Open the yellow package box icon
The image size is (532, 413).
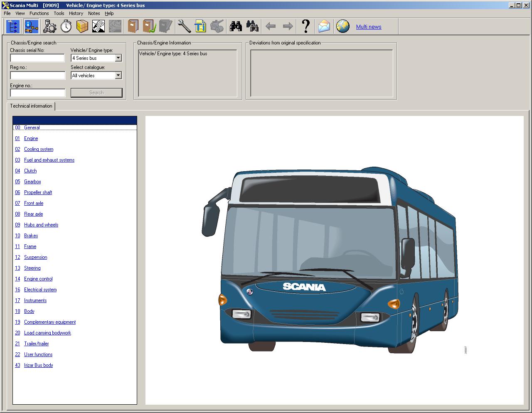82,27
